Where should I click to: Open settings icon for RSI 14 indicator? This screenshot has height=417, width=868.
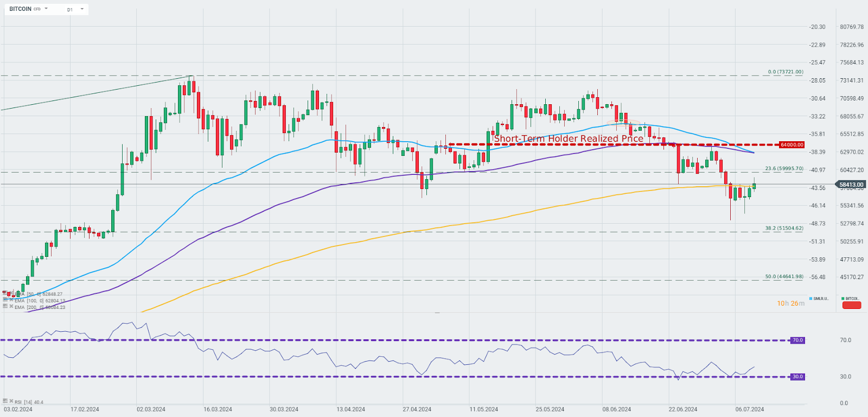click(5, 401)
